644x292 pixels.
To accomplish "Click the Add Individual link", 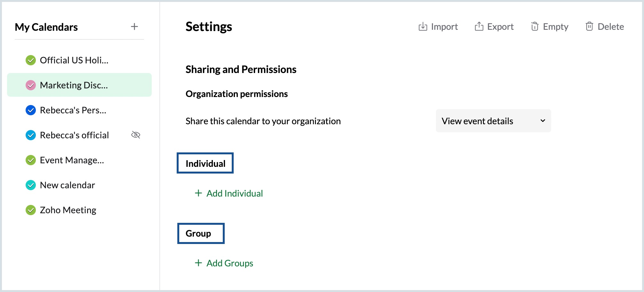I will pyautogui.click(x=234, y=193).
